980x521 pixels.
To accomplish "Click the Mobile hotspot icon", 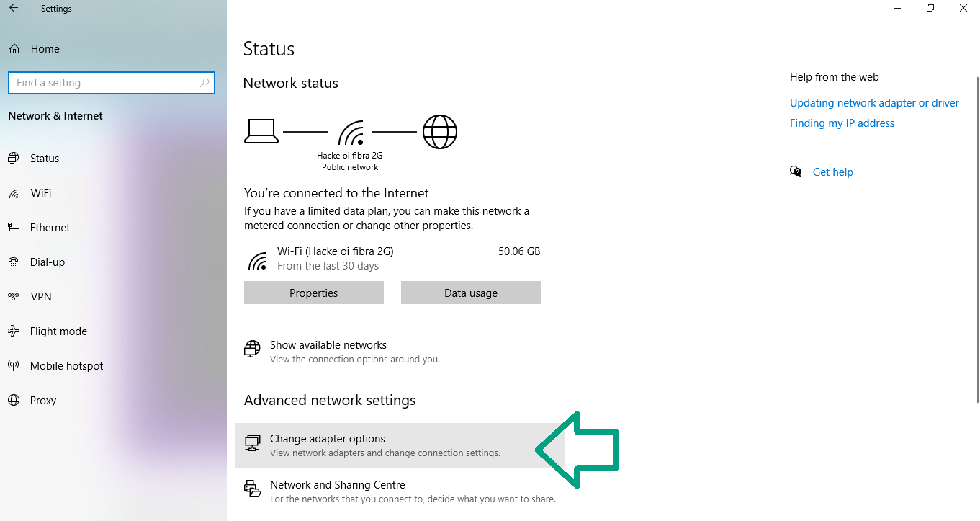I will pyautogui.click(x=14, y=366).
